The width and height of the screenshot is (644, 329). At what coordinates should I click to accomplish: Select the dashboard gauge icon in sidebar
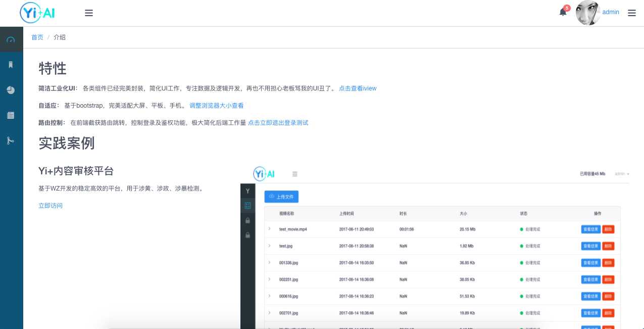click(11, 39)
